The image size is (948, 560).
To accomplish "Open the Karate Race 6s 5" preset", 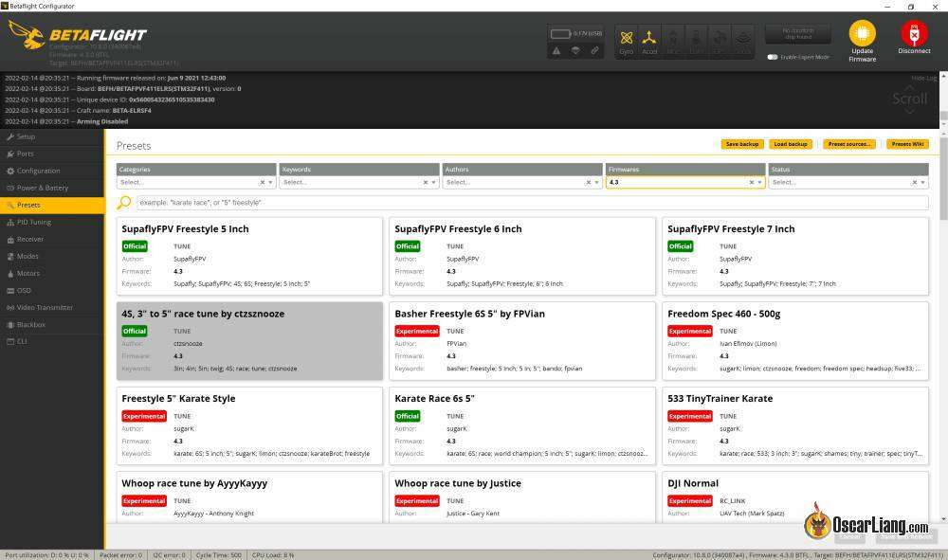I will tap(522, 425).
